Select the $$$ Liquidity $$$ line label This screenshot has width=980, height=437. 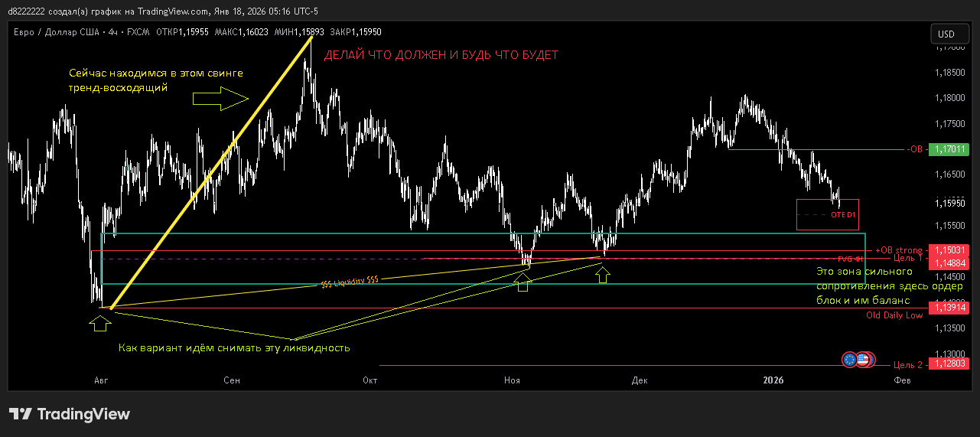[350, 282]
